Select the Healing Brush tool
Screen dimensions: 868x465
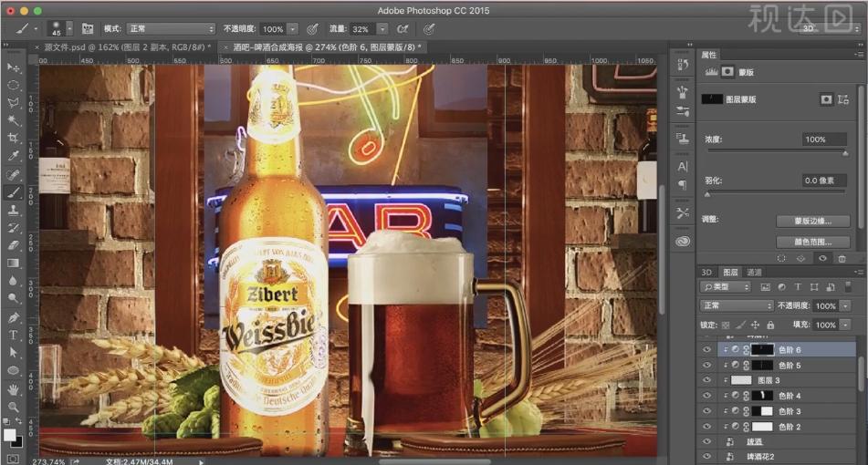[x=14, y=175]
